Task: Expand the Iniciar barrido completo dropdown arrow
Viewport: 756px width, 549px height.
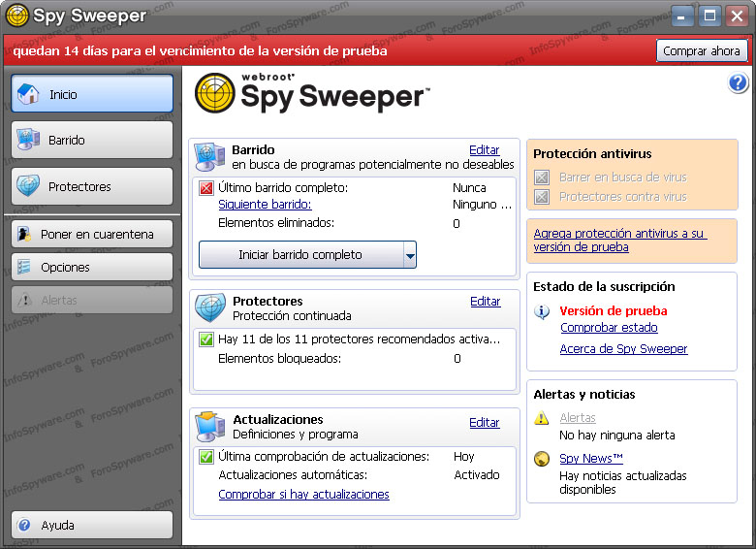Action: click(x=410, y=255)
